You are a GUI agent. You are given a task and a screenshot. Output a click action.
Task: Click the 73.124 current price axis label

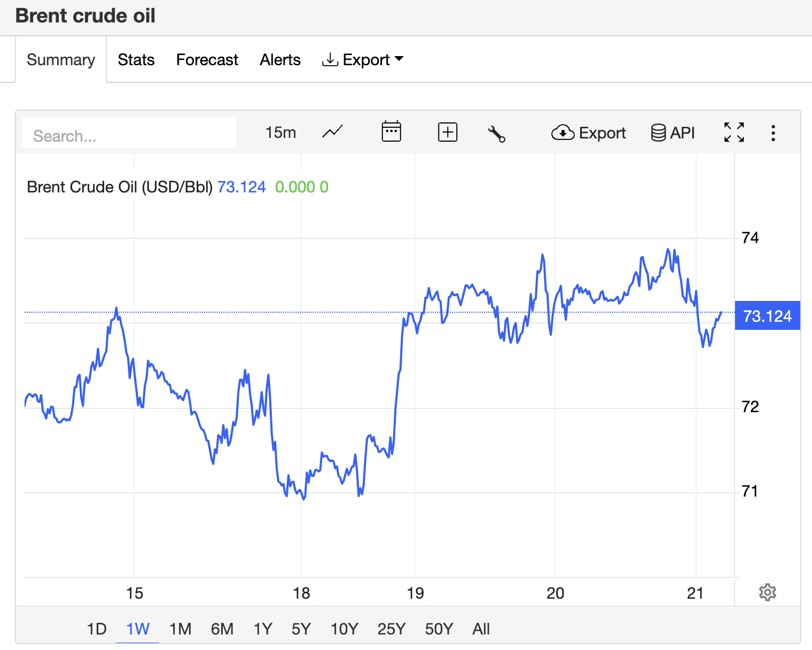coord(768,316)
